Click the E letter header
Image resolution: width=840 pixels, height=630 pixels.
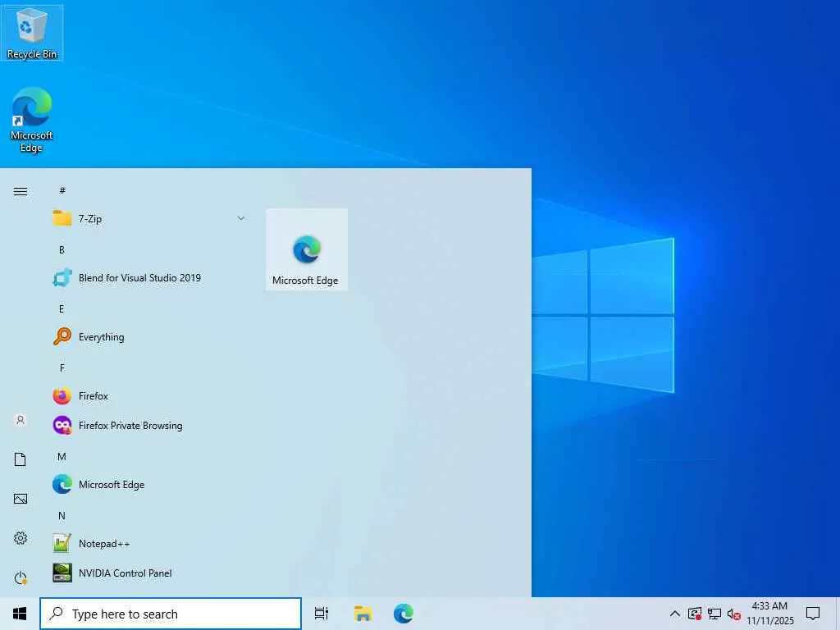pos(62,308)
